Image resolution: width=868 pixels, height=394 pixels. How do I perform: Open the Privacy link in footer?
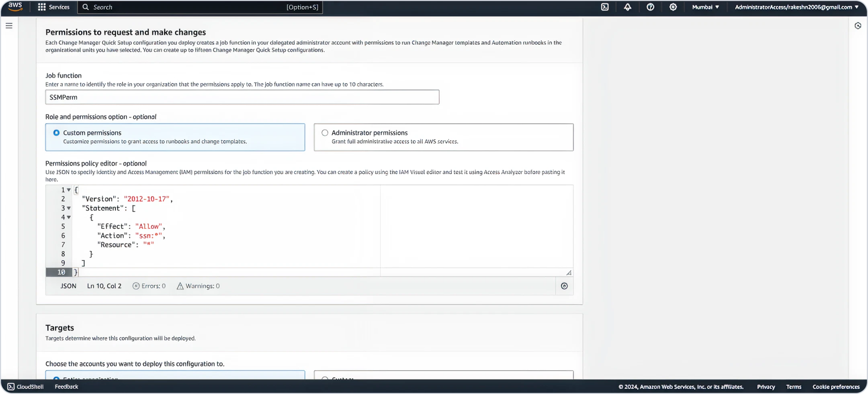[766, 387]
